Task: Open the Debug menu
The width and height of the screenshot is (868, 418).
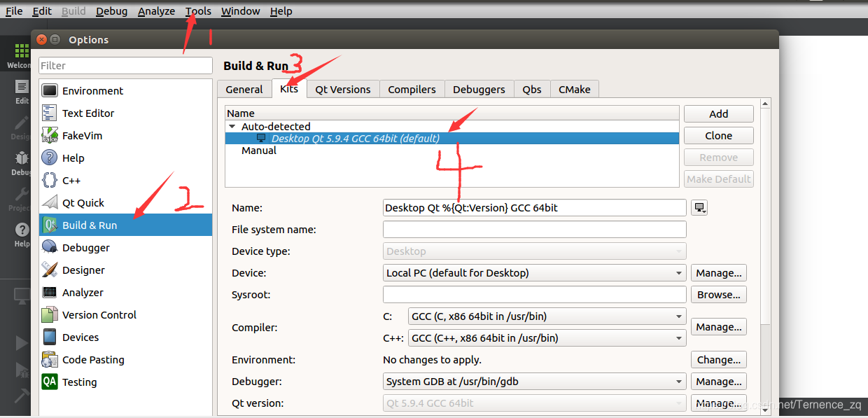Action: [x=112, y=11]
